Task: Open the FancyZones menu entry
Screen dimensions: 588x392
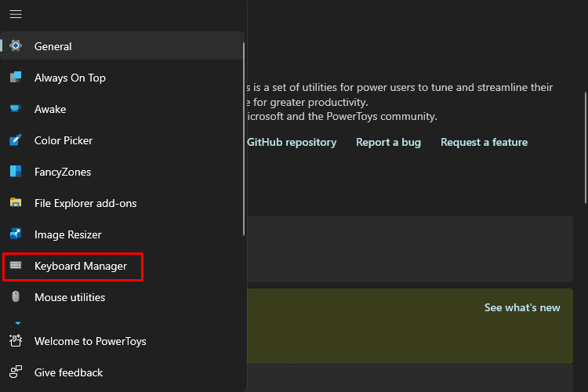Action: coord(123,172)
